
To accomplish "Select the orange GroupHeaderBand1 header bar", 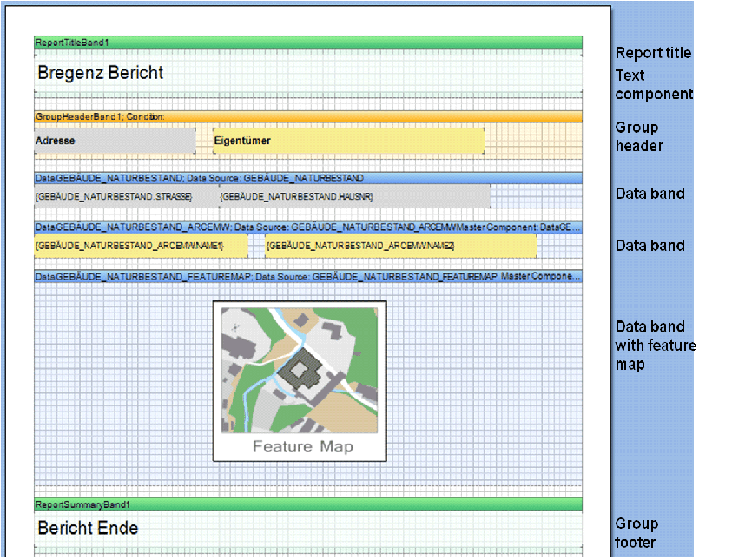I will [x=307, y=116].
